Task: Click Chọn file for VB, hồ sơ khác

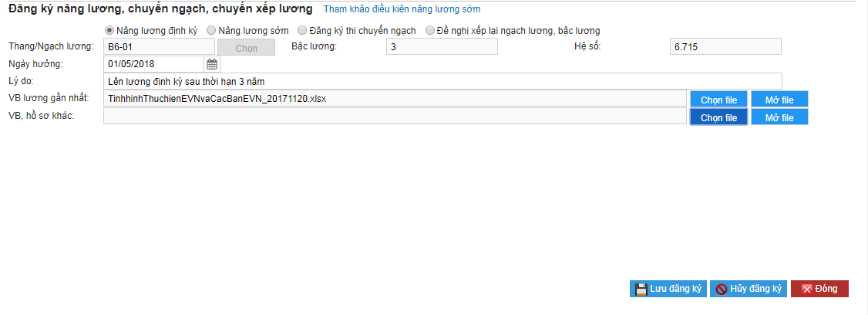Action: click(718, 117)
